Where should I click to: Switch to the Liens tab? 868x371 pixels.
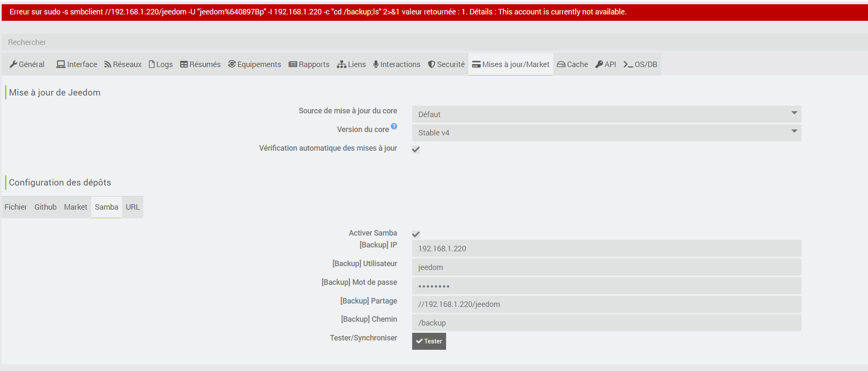click(352, 64)
